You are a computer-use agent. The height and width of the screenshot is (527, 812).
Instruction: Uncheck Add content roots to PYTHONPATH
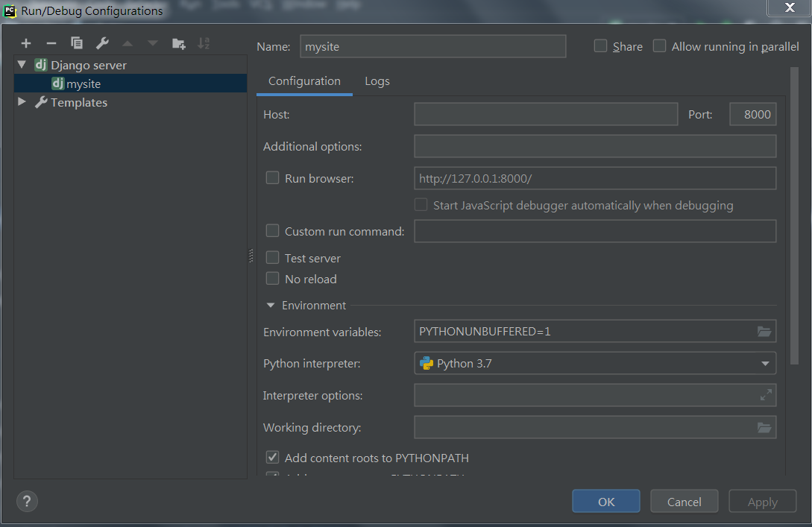272,458
